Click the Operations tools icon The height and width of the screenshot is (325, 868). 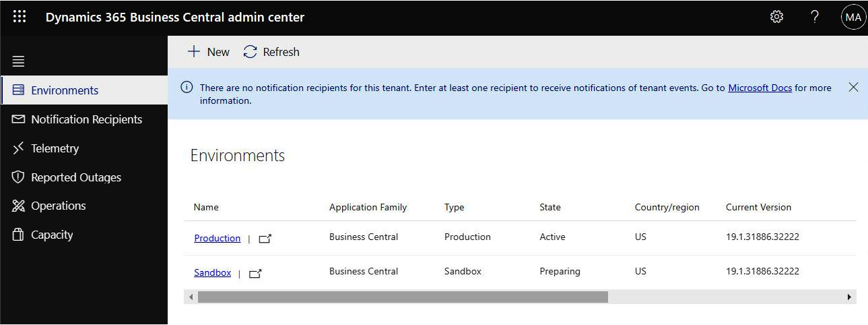pyautogui.click(x=18, y=206)
